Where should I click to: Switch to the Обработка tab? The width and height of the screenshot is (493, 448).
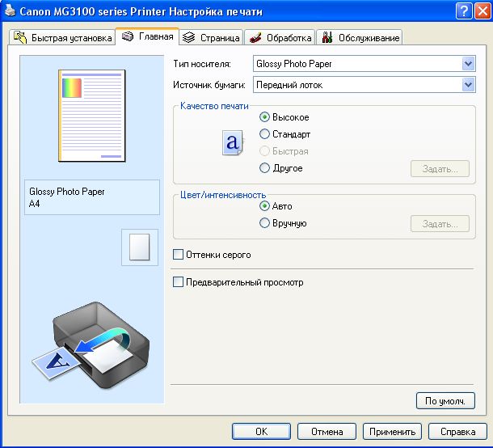(280, 38)
